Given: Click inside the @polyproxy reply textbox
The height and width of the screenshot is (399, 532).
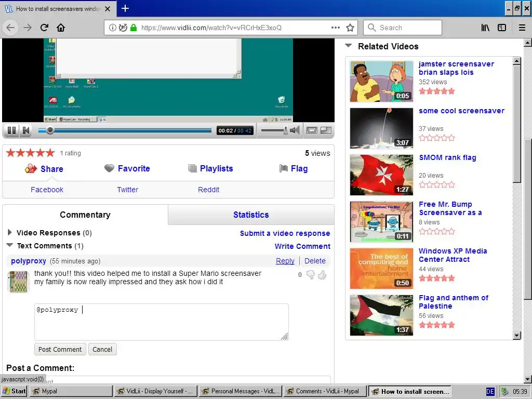Looking at the screenshot, I should point(162,322).
